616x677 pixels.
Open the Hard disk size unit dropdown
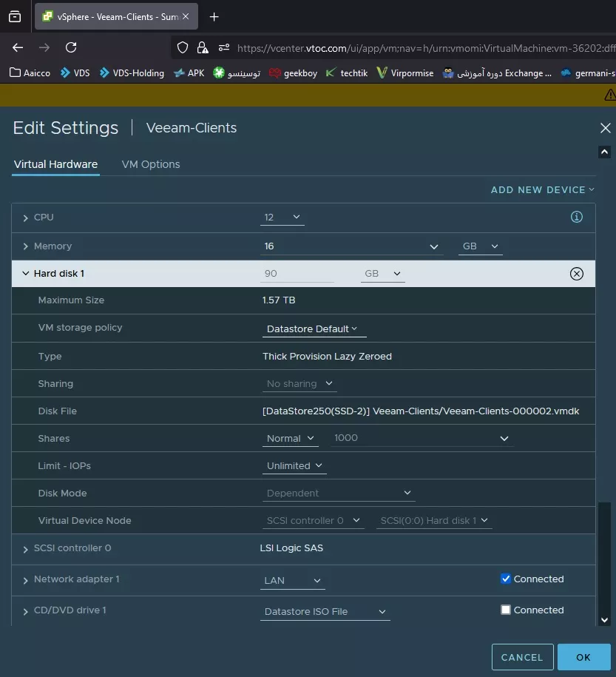point(383,274)
